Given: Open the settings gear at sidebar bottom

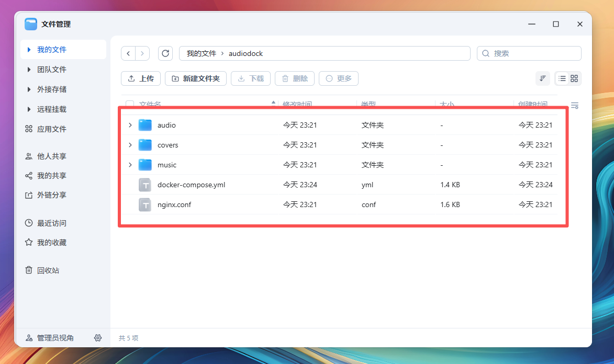Looking at the screenshot, I should (98, 338).
